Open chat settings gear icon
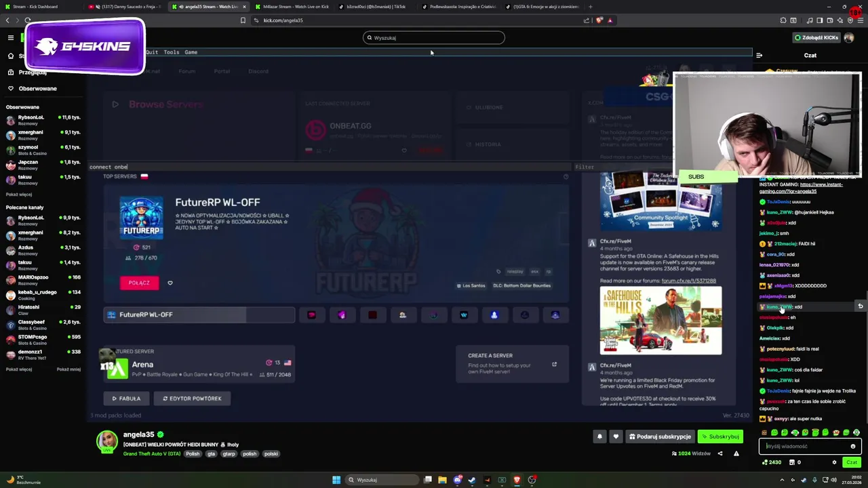The image size is (868, 488). 834,462
